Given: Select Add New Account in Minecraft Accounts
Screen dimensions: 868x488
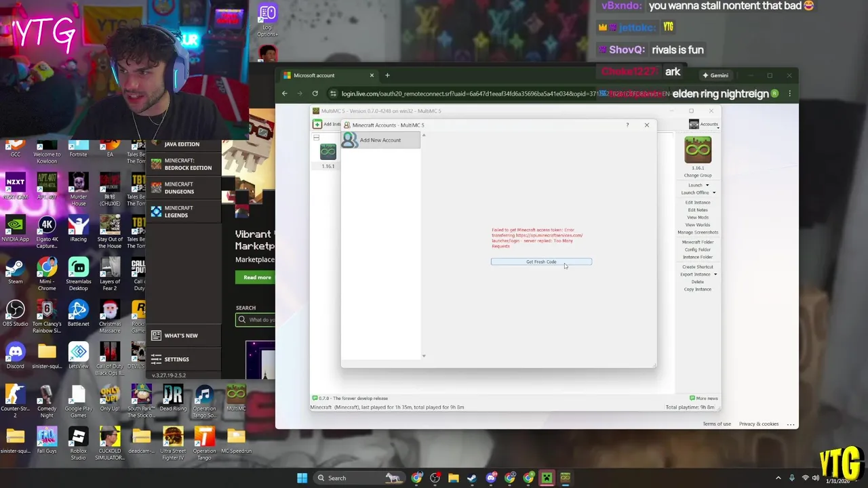Looking at the screenshot, I should pyautogui.click(x=380, y=140).
